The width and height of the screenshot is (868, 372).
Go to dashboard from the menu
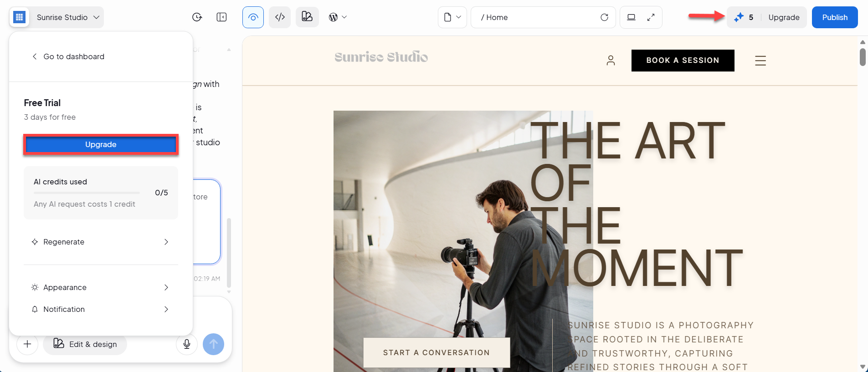click(x=68, y=56)
